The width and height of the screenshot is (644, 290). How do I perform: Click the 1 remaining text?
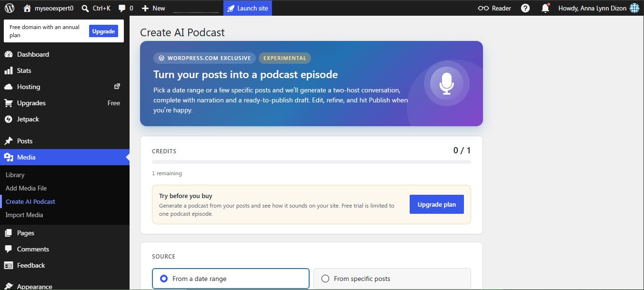[x=167, y=173]
